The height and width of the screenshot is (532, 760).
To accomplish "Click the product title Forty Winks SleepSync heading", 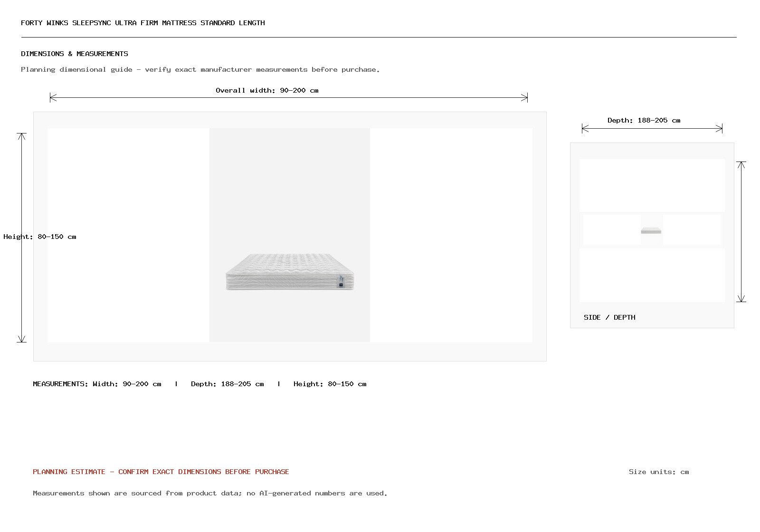I will (x=143, y=23).
